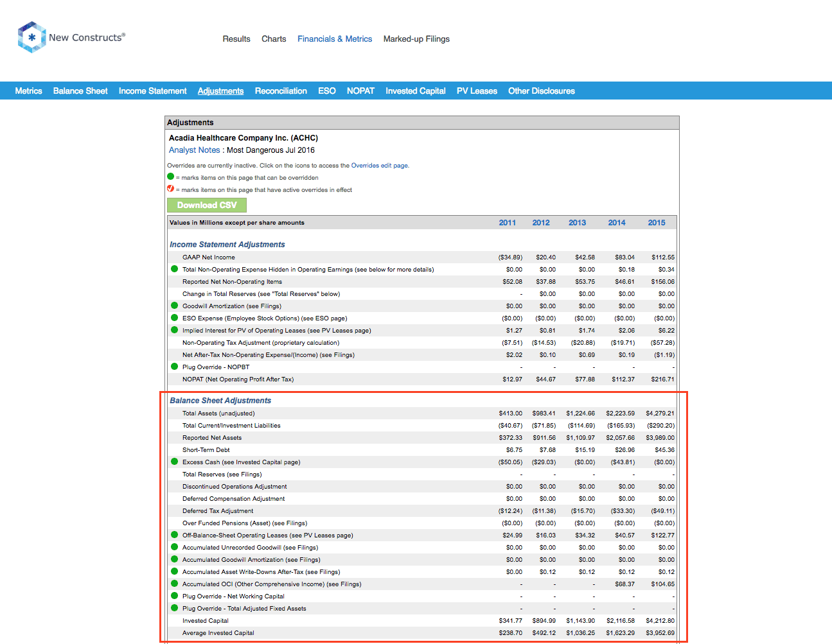This screenshot has height=644, width=832.
Task: Click green dot beside Goodwill Amortization
Action: point(174,306)
